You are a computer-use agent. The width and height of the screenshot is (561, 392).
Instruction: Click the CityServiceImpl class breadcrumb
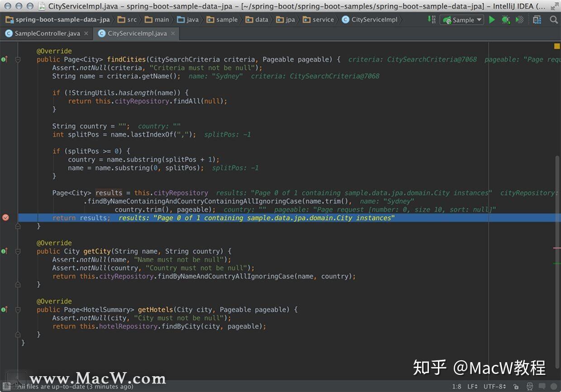(370, 19)
